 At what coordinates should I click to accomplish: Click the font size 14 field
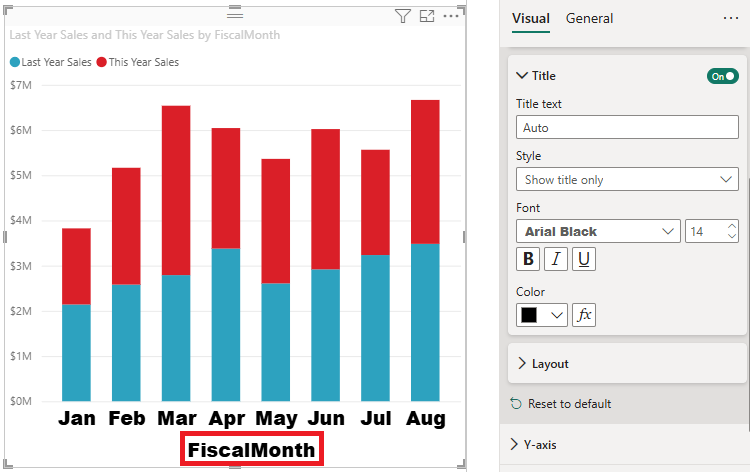[706, 231]
